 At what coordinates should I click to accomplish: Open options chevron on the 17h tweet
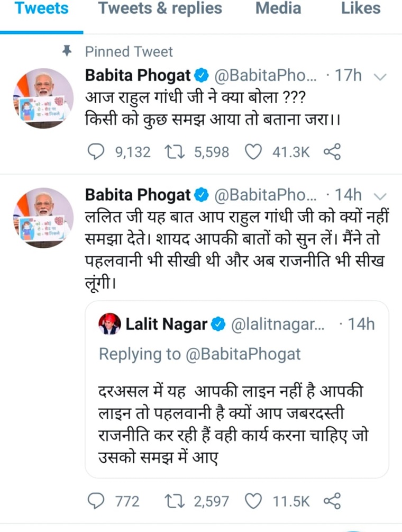tap(380, 77)
